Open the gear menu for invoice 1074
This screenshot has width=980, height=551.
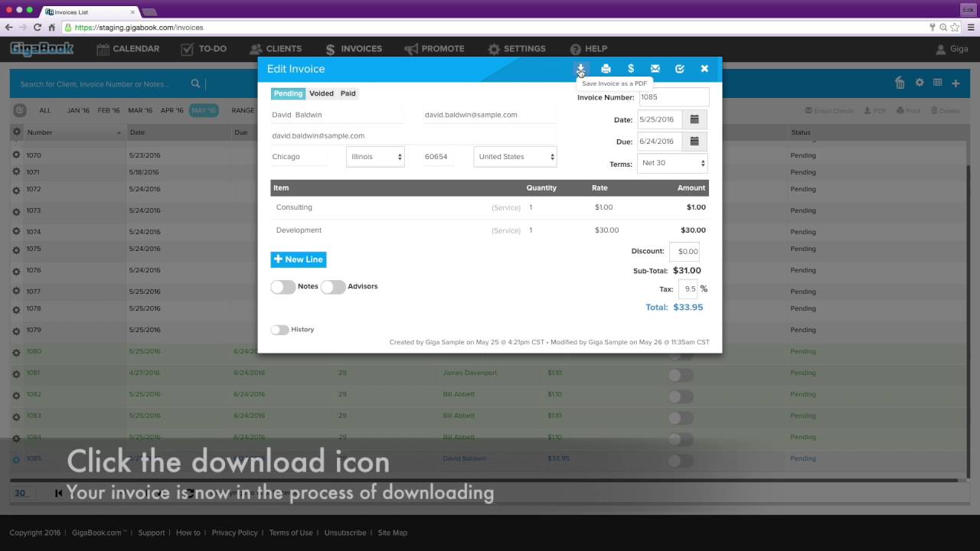(16, 231)
